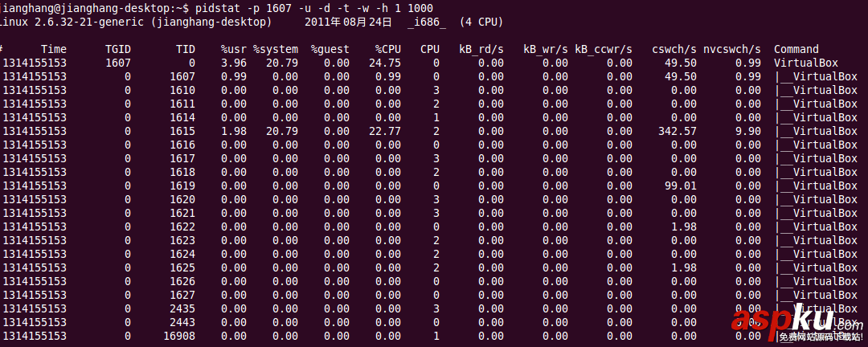868x347 pixels.
Task: Click kernel version 2.6.32-21-generic text
Action: (88, 22)
